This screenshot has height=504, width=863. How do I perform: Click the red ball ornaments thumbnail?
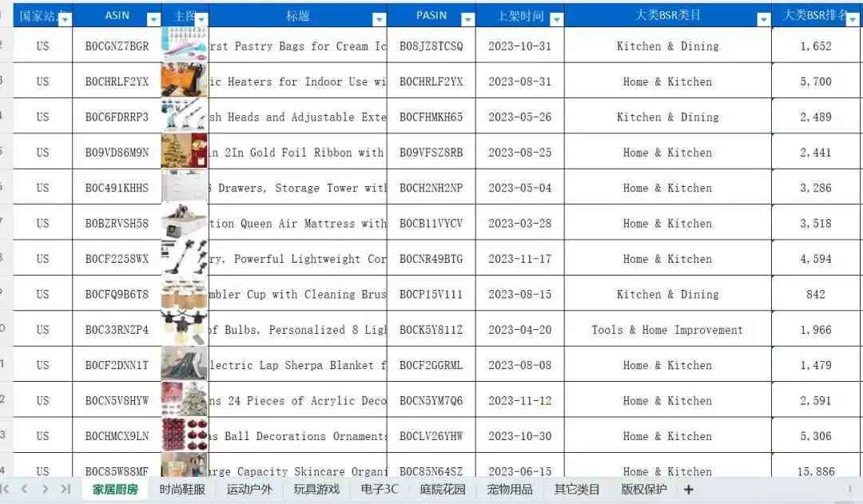(185, 435)
